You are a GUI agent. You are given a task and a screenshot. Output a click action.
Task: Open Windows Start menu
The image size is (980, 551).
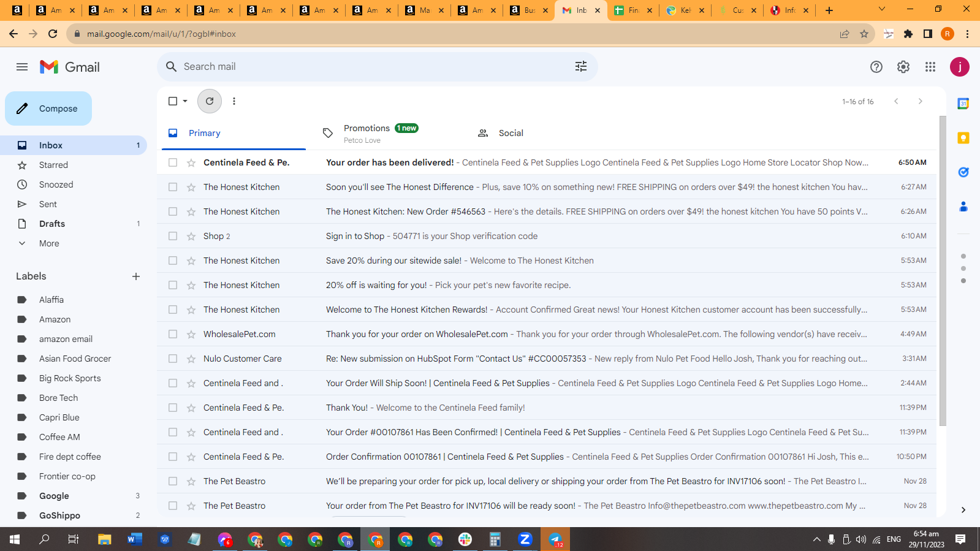(x=15, y=539)
